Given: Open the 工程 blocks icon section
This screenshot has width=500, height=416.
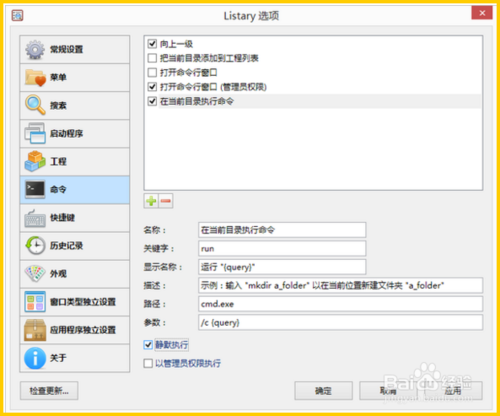Looking at the screenshot, I should [x=35, y=161].
